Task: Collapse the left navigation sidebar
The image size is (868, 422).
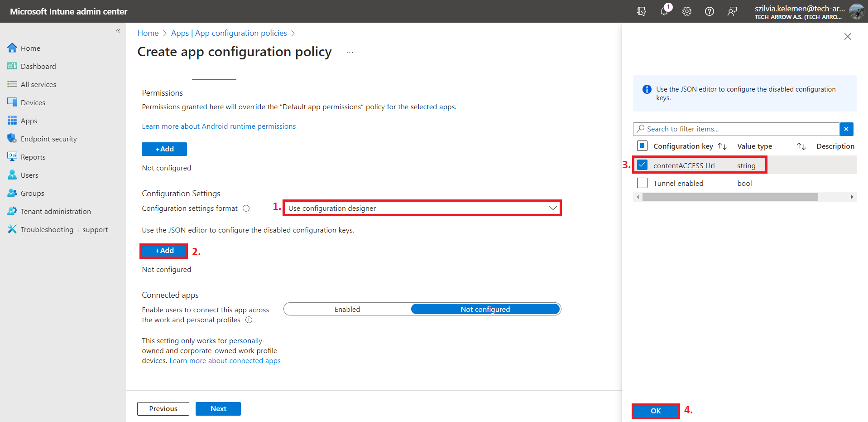Action: click(x=118, y=31)
